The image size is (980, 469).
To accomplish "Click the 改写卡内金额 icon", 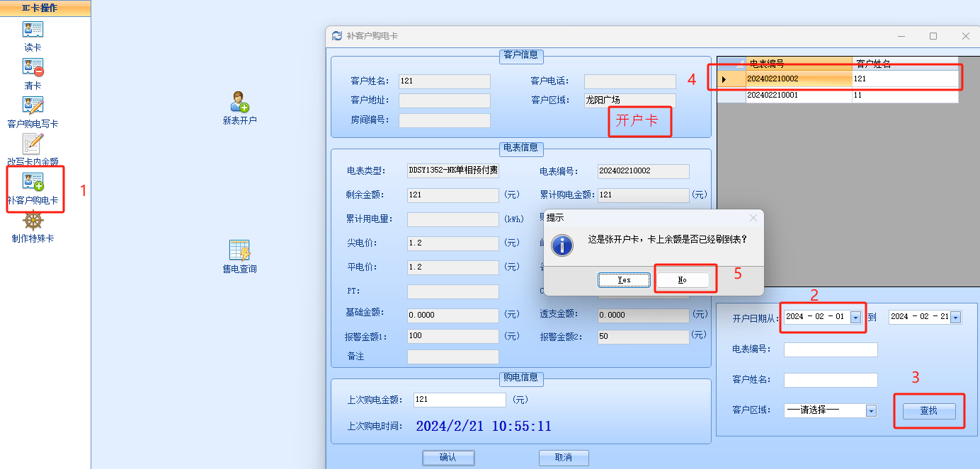I will [x=33, y=144].
